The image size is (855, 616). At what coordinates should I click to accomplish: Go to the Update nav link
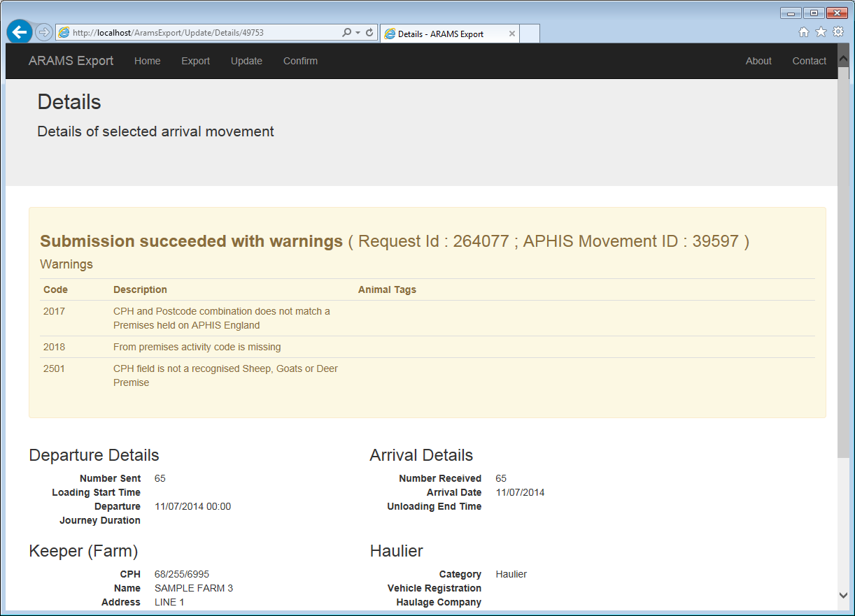pyautogui.click(x=247, y=61)
